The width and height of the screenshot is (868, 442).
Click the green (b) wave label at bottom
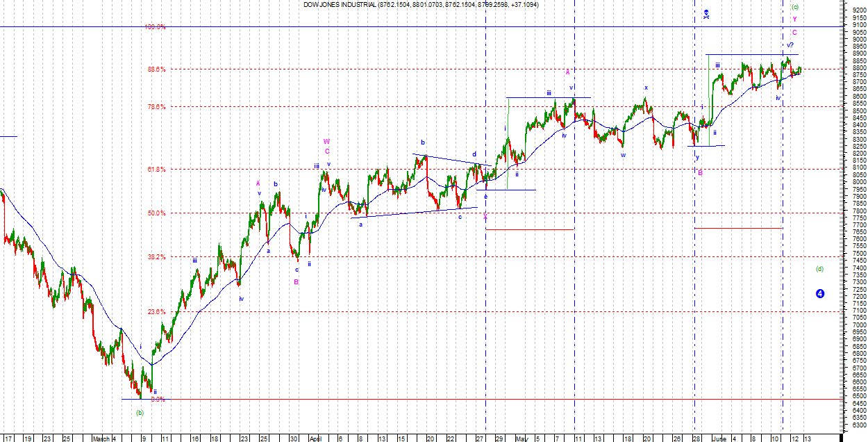click(140, 412)
